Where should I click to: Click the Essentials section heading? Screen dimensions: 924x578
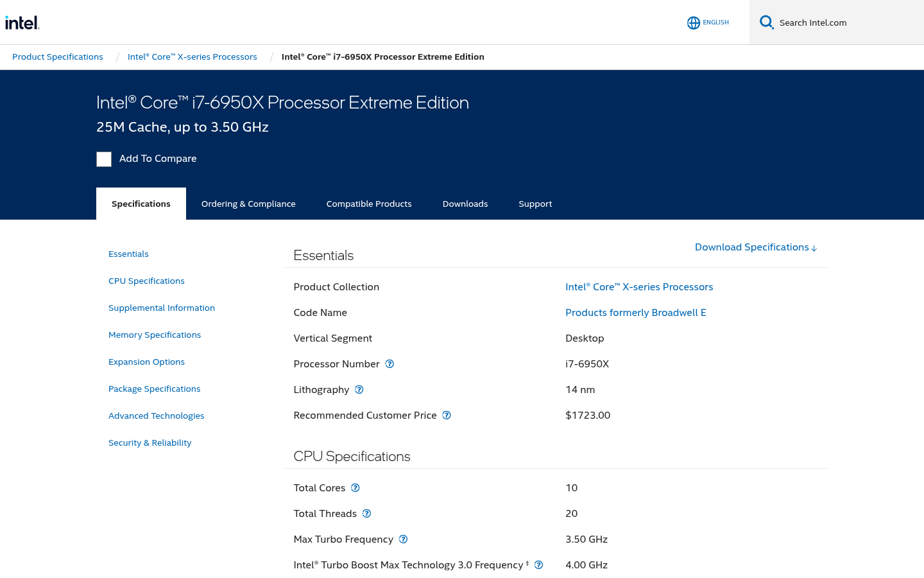pos(323,256)
